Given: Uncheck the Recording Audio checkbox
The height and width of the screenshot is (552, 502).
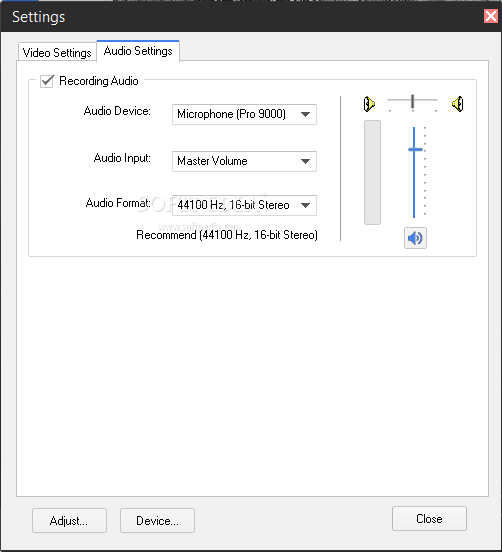Looking at the screenshot, I should (x=47, y=81).
